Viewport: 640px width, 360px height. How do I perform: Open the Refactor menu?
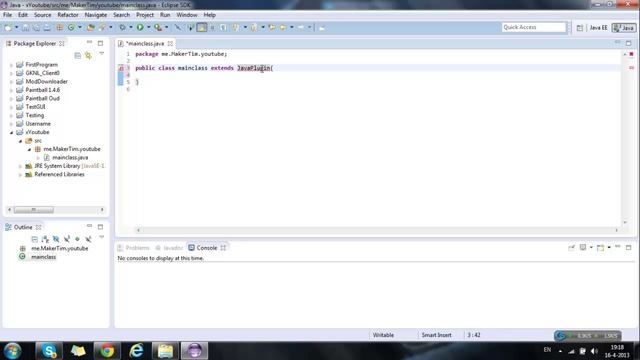pos(68,15)
